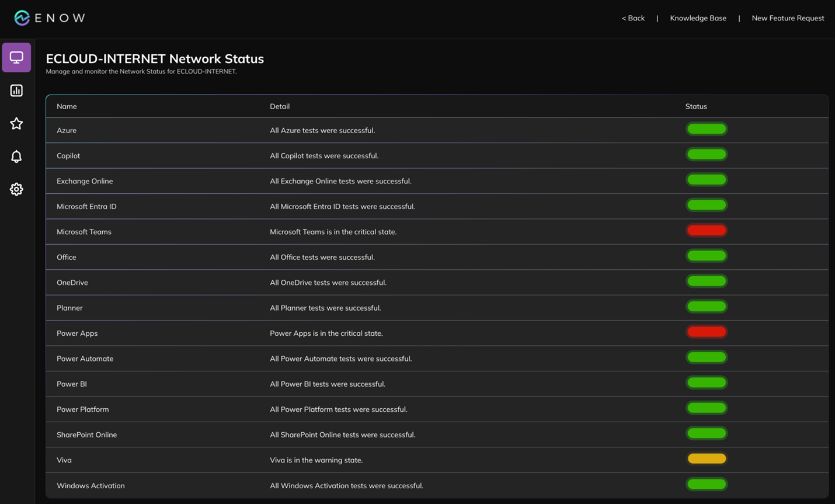The width and height of the screenshot is (835, 504).
Task: Click the yellow status pill for Viva
Action: click(x=707, y=459)
